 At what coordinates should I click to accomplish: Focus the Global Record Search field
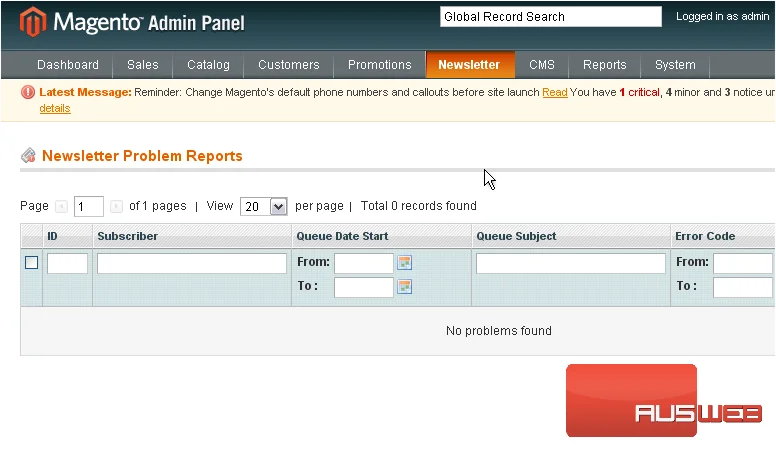551,17
